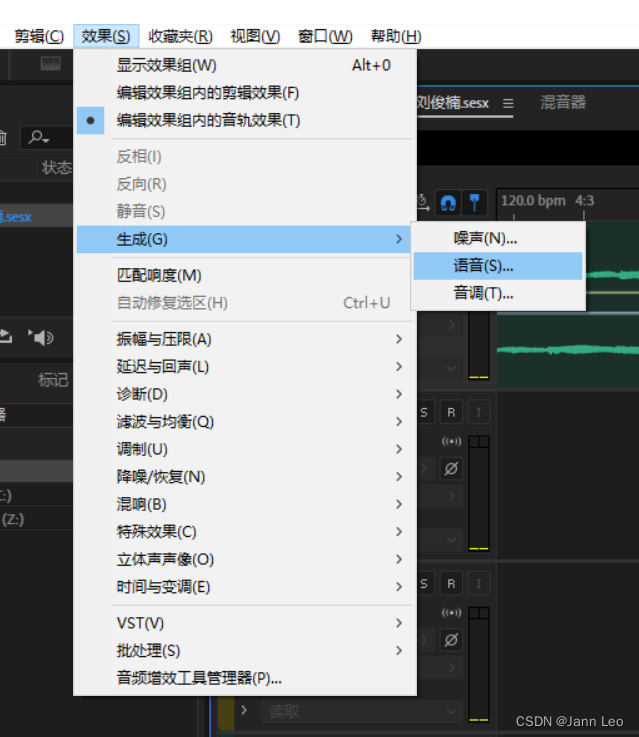Toggle the phase invert icon on bottom track
This screenshot has width=639, height=737.
[451, 640]
